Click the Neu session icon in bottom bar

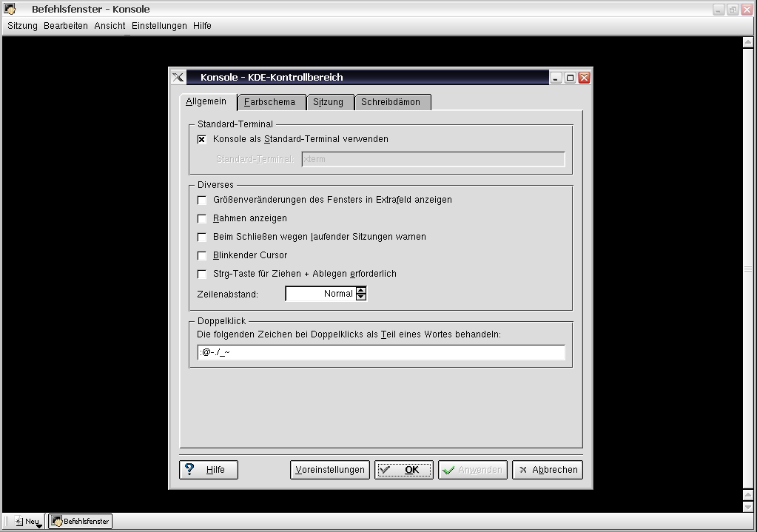[18, 522]
